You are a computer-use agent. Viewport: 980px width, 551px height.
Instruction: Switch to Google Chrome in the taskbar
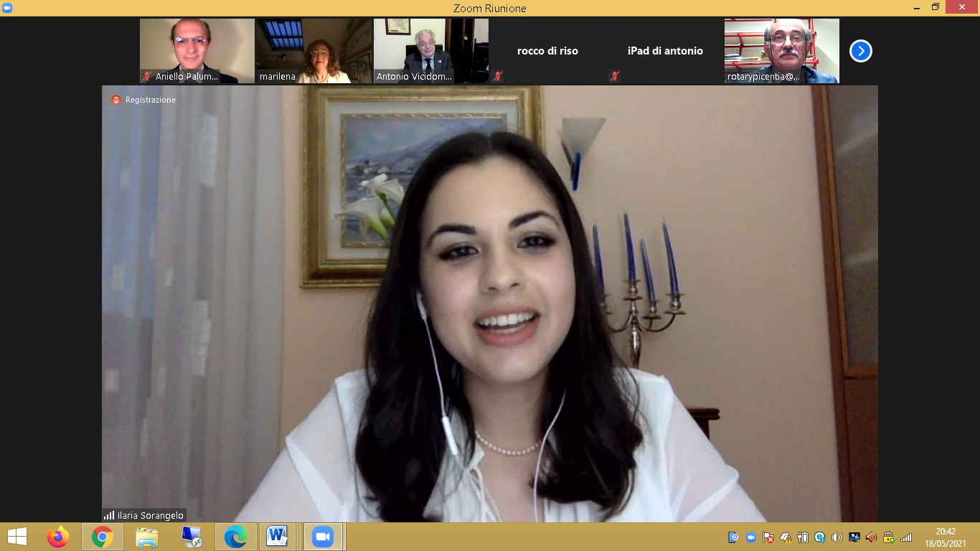coord(103,537)
